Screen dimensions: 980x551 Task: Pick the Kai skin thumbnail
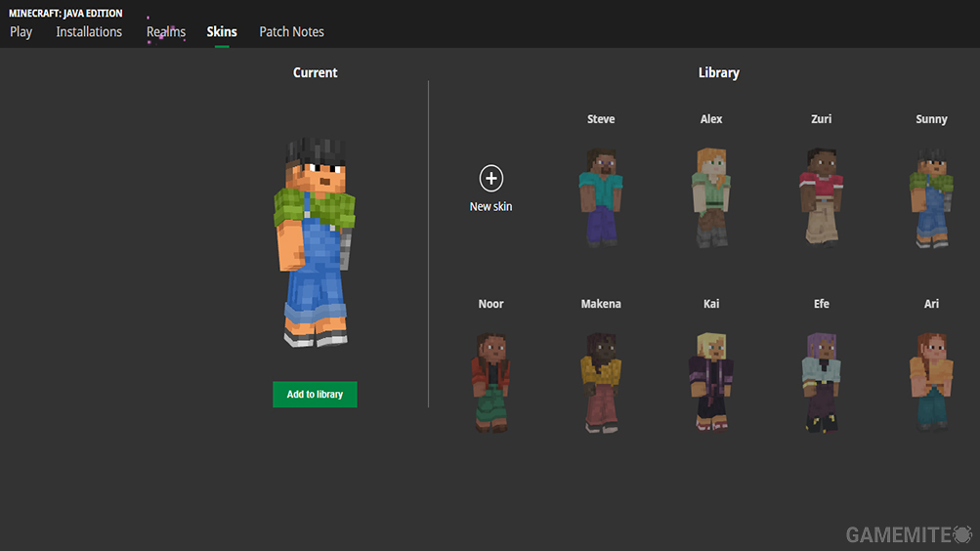pyautogui.click(x=711, y=382)
